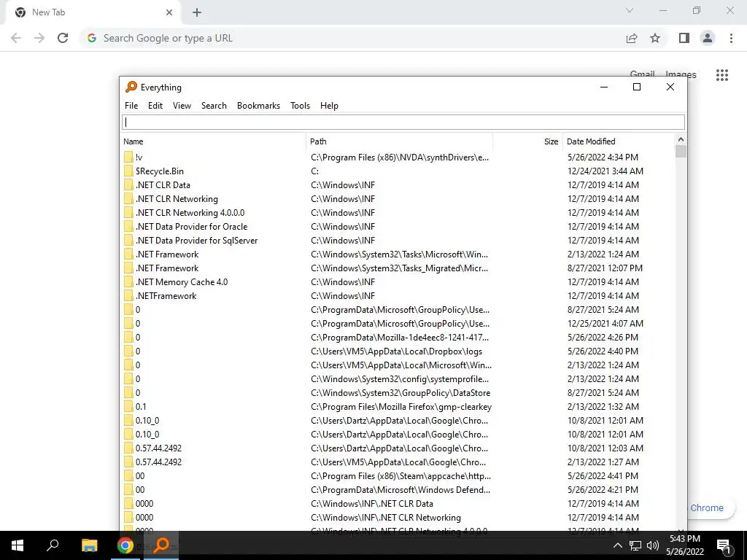Open the Edit menu in Everything

(x=155, y=106)
